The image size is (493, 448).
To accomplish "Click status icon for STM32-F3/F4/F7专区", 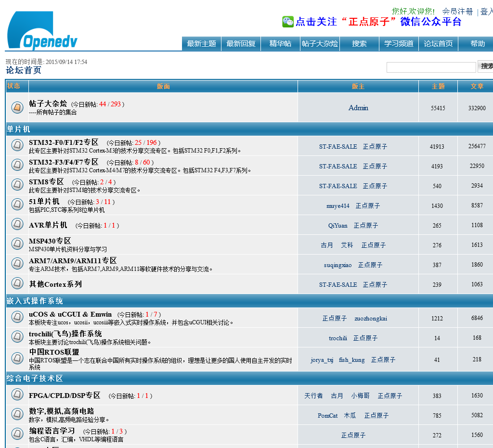I will point(17,165).
